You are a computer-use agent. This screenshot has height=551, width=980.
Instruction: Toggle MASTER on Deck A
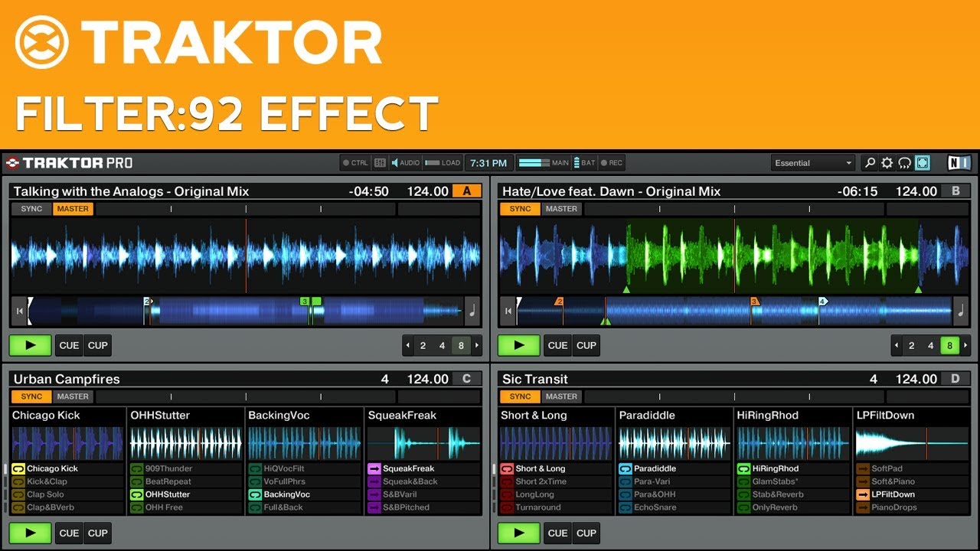[x=73, y=209]
